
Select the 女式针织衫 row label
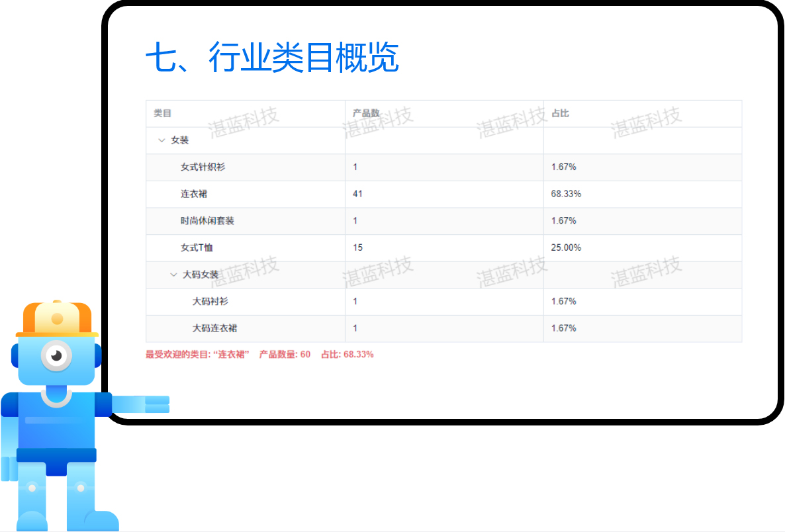[203, 167]
